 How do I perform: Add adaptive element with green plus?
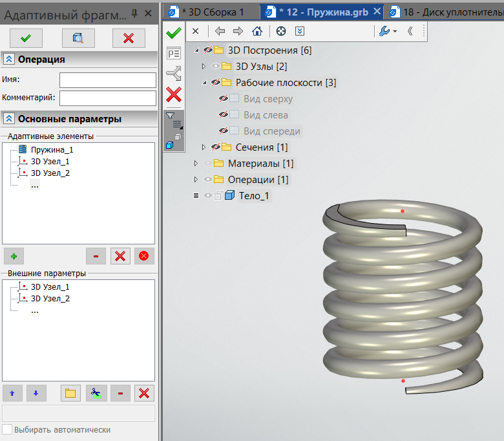pyautogui.click(x=14, y=256)
